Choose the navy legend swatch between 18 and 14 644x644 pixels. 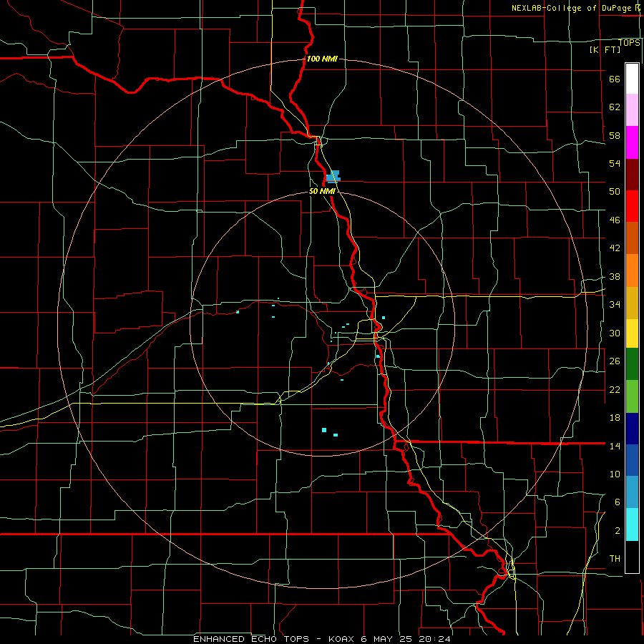tap(632, 429)
